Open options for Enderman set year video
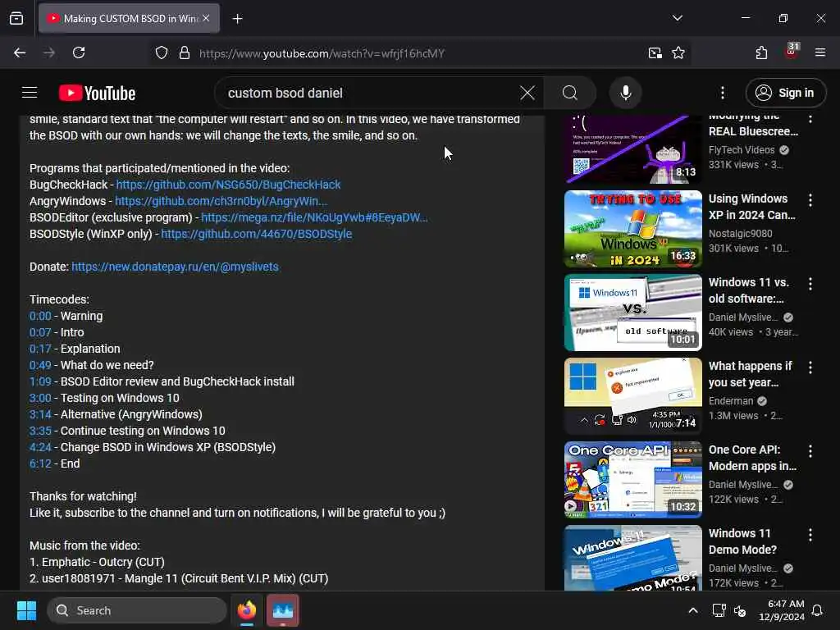 point(810,367)
